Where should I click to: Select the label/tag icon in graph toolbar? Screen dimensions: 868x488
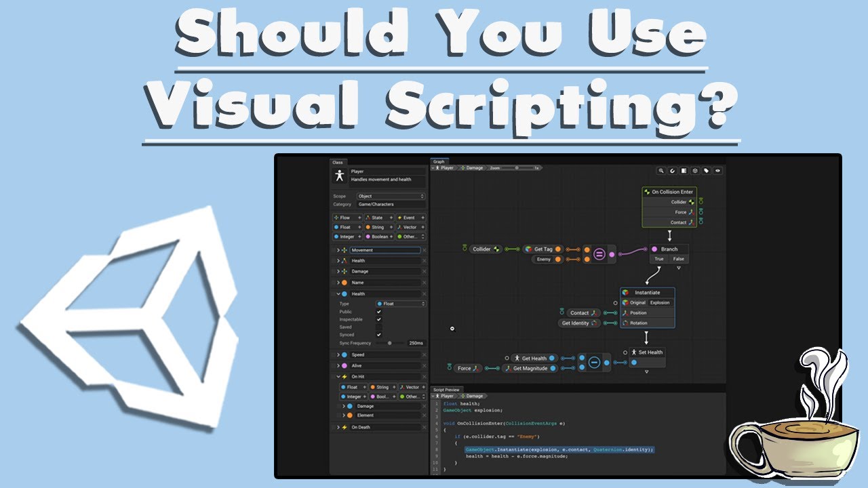click(705, 170)
